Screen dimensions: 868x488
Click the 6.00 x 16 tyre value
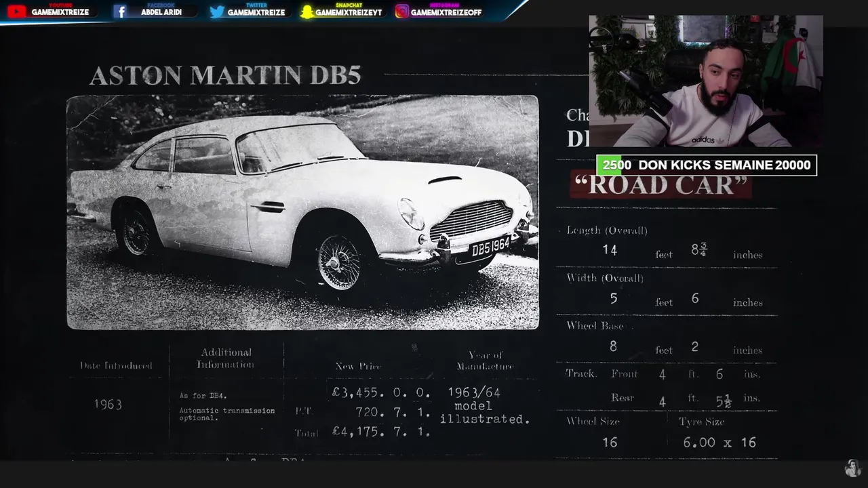pos(719,443)
